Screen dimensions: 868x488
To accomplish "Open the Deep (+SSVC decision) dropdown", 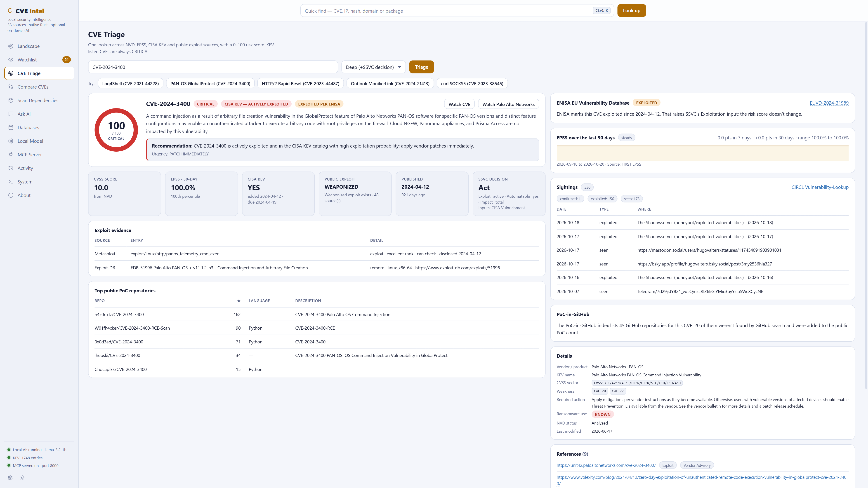I will pos(373,67).
